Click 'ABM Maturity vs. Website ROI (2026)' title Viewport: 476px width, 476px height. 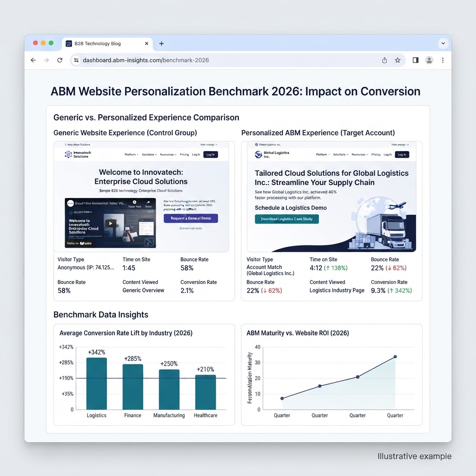pyautogui.click(x=298, y=333)
